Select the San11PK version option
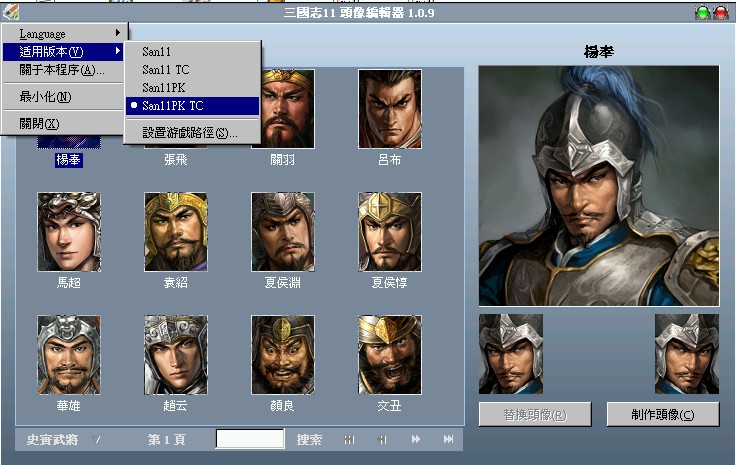The height and width of the screenshot is (465, 736). click(x=192, y=88)
